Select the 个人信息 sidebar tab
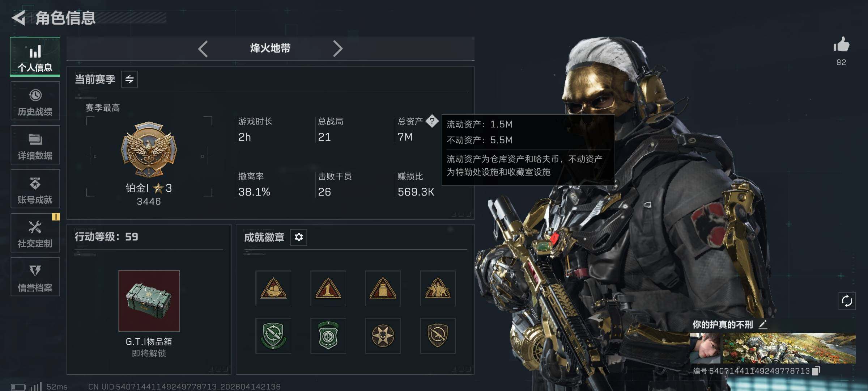The width and height of the screenshot is (868, 391). click(35, 56)
